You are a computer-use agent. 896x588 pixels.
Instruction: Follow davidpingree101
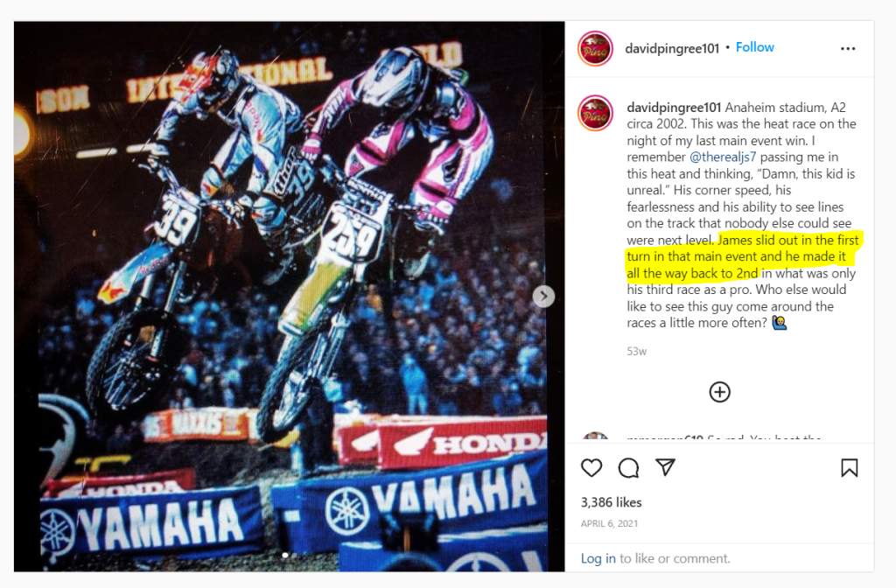click(x=754, y=47)
